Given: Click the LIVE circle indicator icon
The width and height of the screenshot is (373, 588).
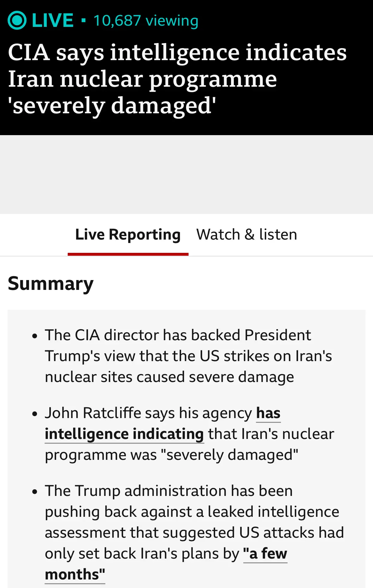Looking at the screenshot, I should (x=17, y=21).
